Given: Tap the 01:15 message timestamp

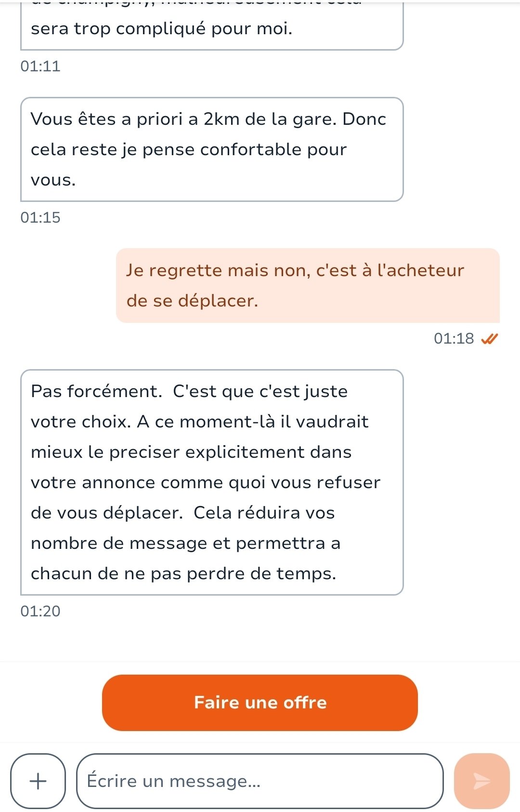Looking at the screenshot, I should point(40,217).
